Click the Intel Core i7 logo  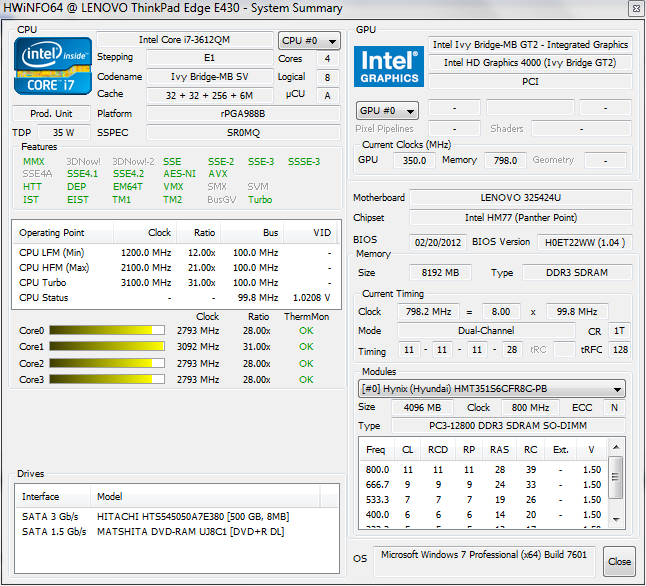(x=51, y=67)
